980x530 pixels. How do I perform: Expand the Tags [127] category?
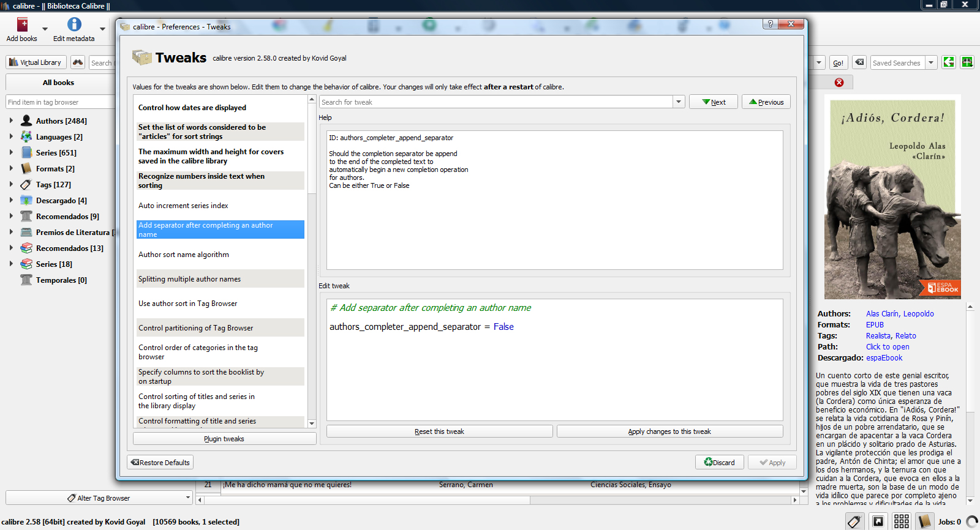tap(11, 184)
